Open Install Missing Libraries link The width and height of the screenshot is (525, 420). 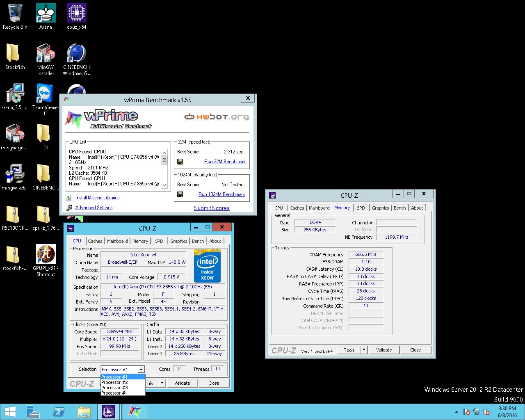[97, 198]
